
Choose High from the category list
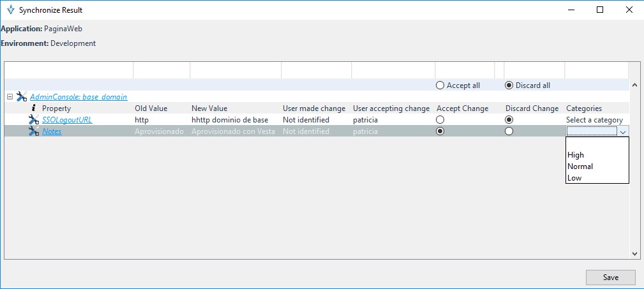pos(576,155)
